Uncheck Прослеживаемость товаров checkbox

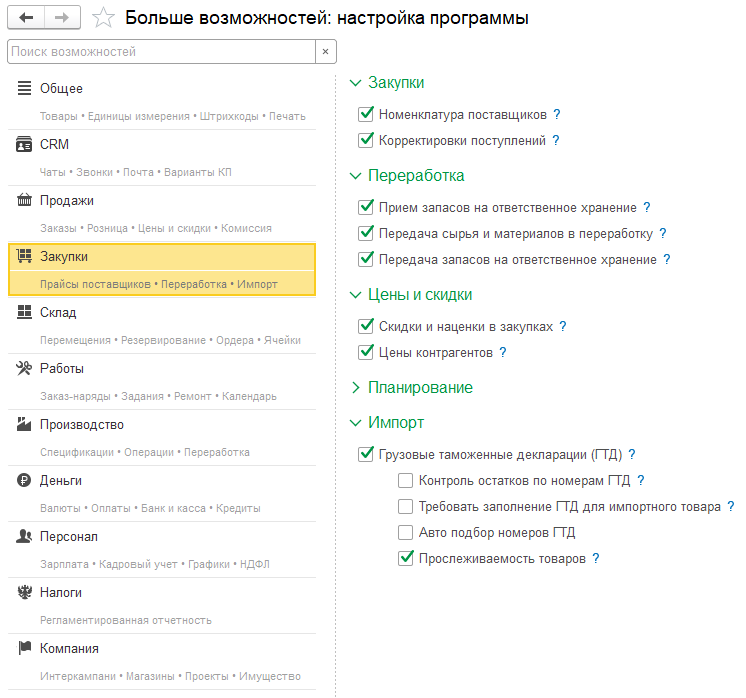pyautogui.click(x=405, y=558)
